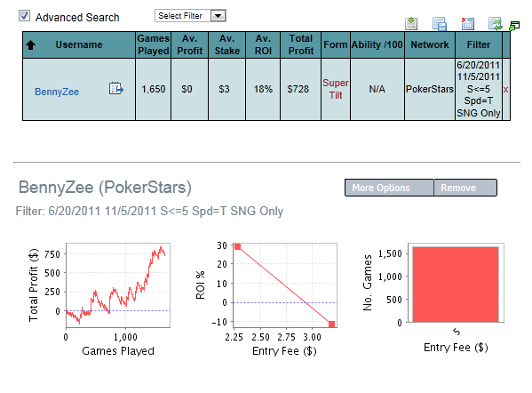Image resolution: width=532 pixels, height=393 pixels.
Task: Sort by Total Profit column header
Action: (300, 44)
